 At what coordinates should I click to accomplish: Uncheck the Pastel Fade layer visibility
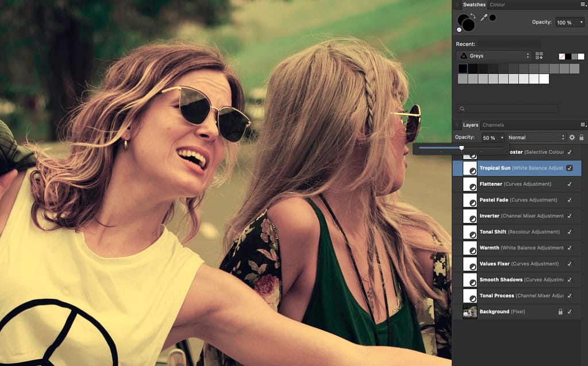click(x=570, y=200)
